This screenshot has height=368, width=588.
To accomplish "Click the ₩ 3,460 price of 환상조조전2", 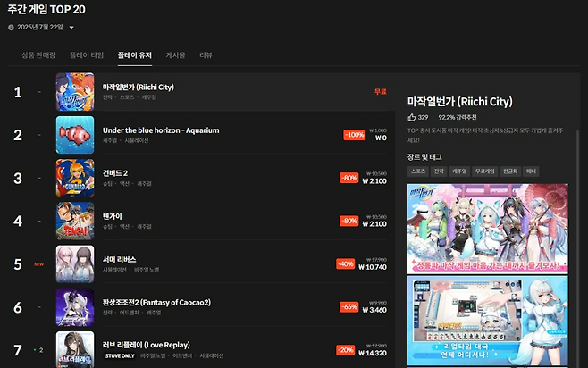I will pos(374,310).
